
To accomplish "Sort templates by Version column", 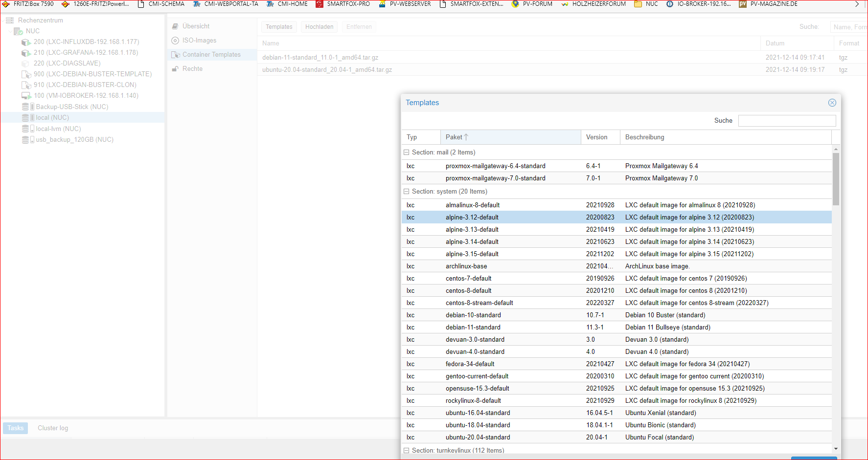I will pos(600,137).
